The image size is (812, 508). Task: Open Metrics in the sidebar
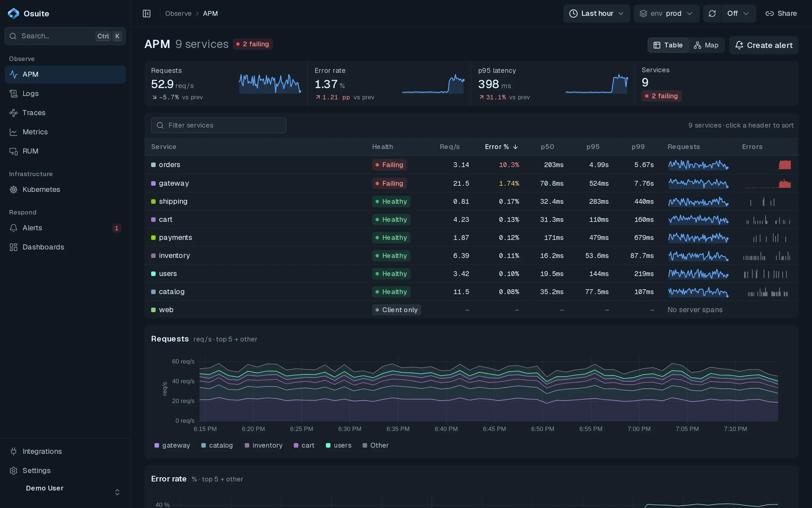coord(65,132)
